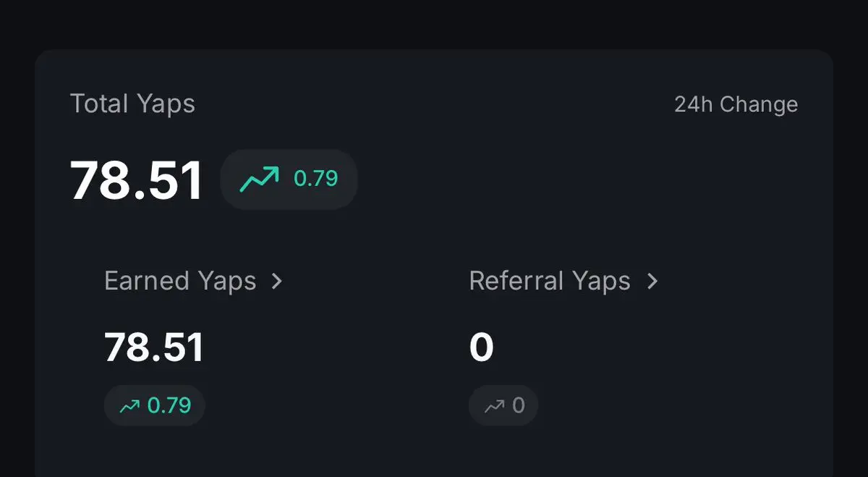The image size is (868, 477).
Task: Click the gray trend arrow under Referral Yaps
Action: point(495,406)
